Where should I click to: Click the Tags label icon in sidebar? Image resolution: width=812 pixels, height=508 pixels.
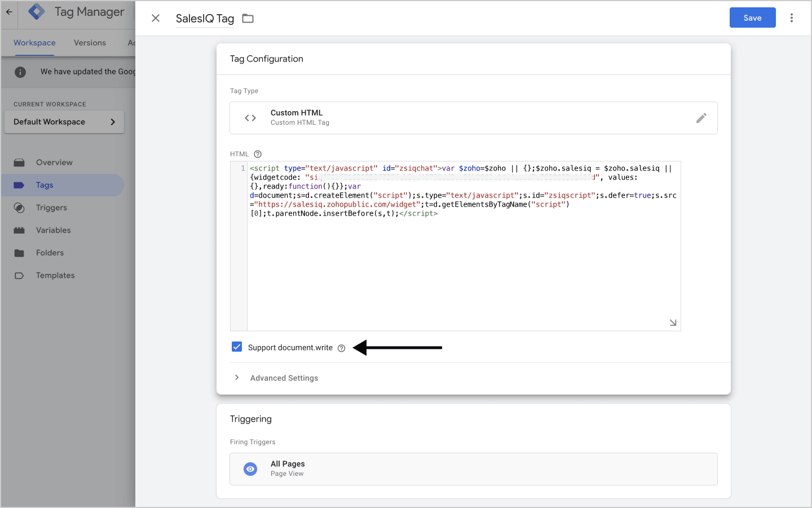click(x=19, y=185)
